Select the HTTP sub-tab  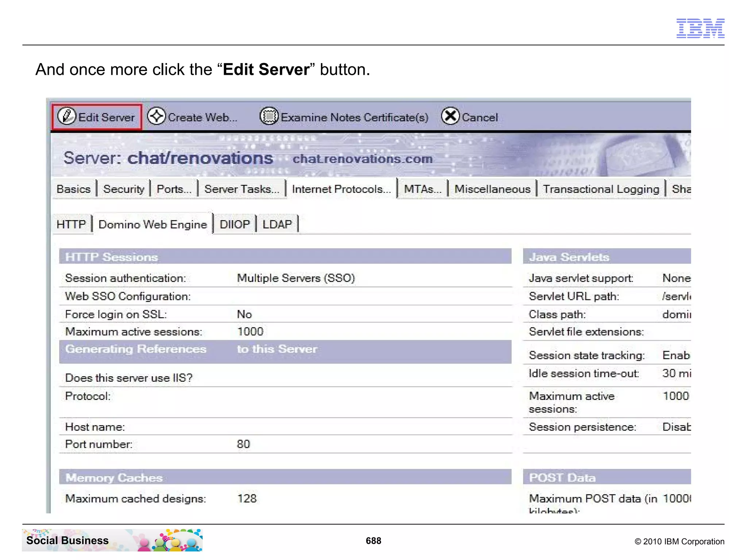71,224
